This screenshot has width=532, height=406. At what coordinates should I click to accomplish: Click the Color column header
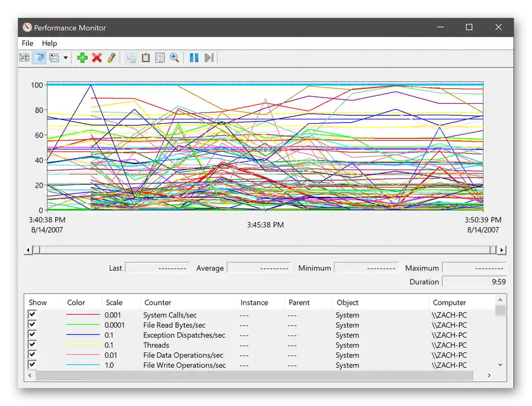[76, 302]
